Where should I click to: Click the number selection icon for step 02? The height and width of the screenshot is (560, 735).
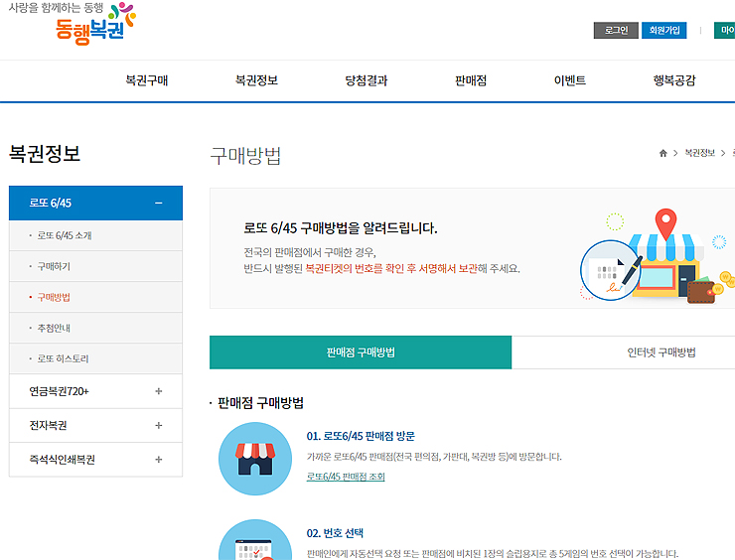[255, 540]
